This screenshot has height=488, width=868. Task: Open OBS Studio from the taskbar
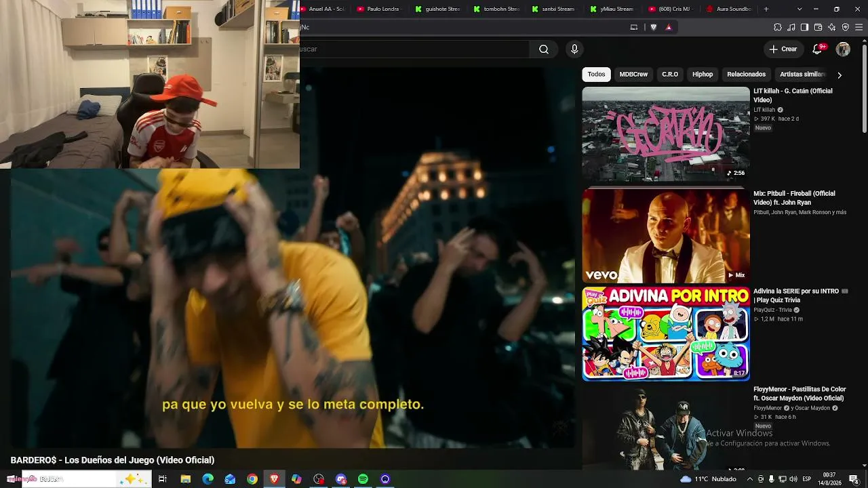click(x=319, y=479)
